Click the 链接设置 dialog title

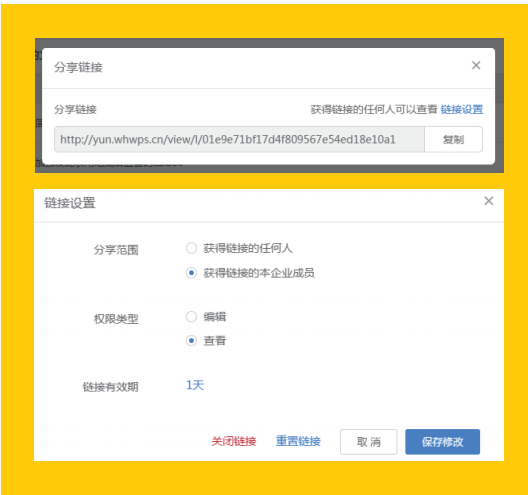70,203
